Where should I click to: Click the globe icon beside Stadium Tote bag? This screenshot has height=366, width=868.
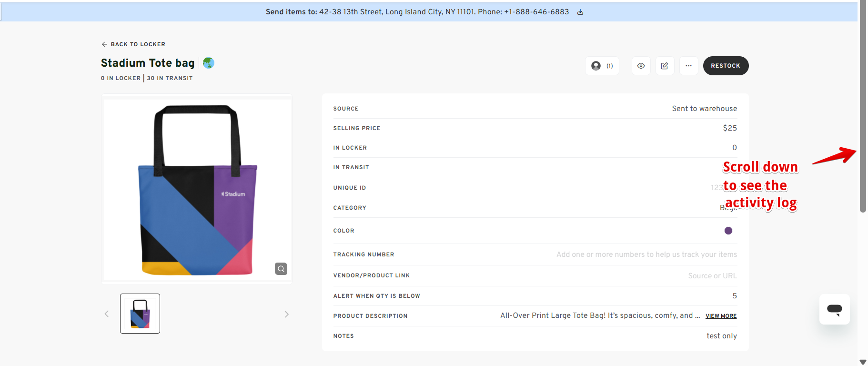208,63
